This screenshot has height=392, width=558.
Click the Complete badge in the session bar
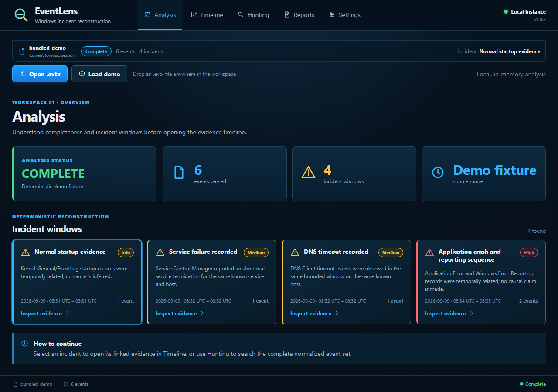[x=96, y=51]
